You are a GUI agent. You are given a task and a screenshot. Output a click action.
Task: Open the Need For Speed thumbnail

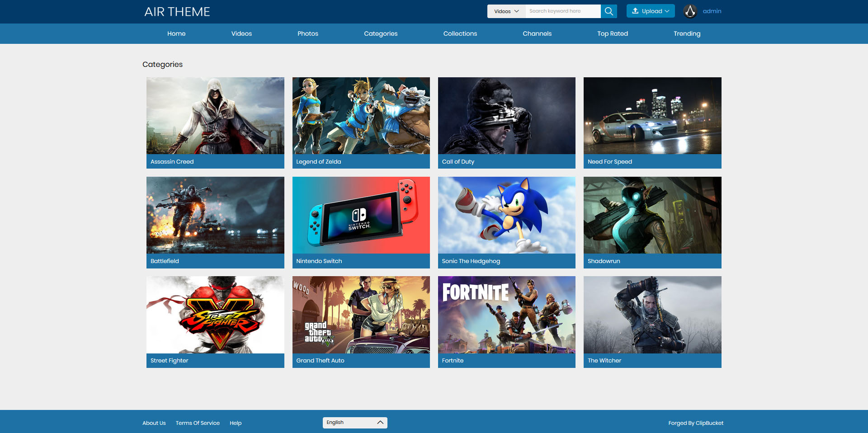point(652,116)
